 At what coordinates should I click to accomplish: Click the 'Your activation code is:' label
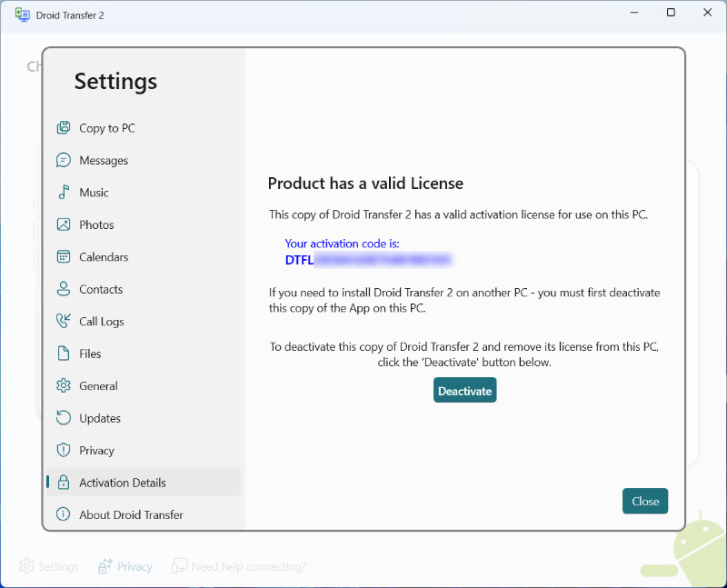pyautogui.click(x=342, y=244)
